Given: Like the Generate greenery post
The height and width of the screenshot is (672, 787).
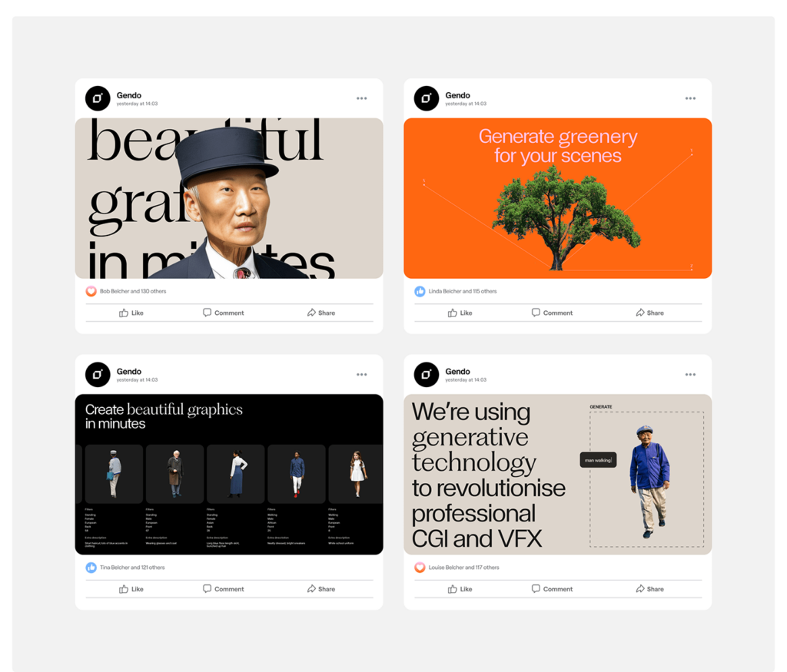Looking at the screenshot, I should click(x=460, y=313).
